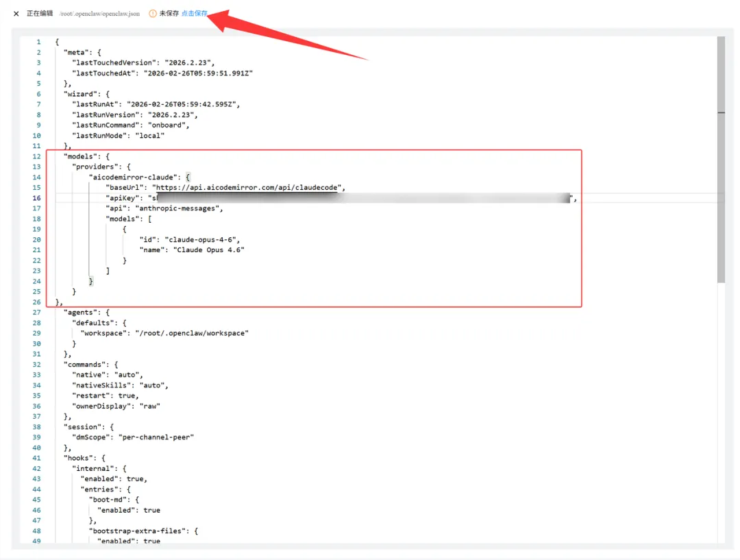The image size is (740, 560).
Task: Click "enabled": true on line 46
Action: 129,510
